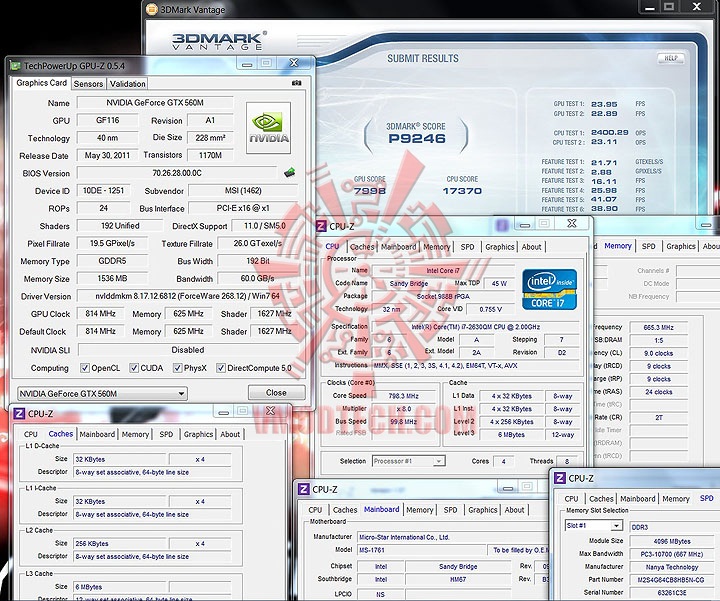This screenshot has height=601, width=720.
Task: Toggle the CUDA checkbox in GPU-Z
Action: pos(134,368)
